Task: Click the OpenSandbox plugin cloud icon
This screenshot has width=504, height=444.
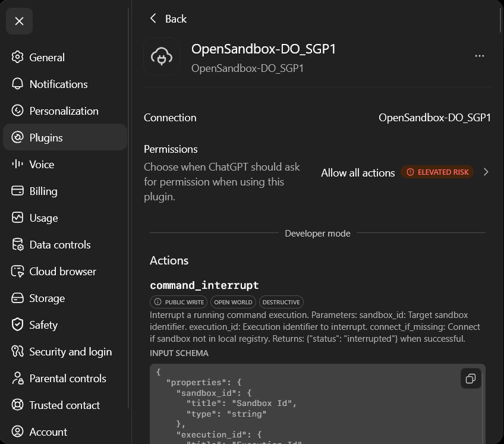Action: click(x=162, y=56)
